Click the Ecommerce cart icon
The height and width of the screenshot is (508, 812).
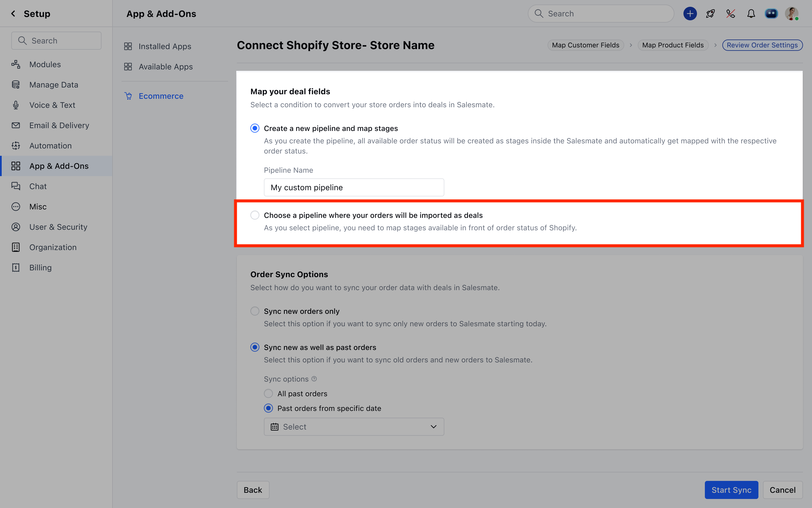[x=128, y=96]
